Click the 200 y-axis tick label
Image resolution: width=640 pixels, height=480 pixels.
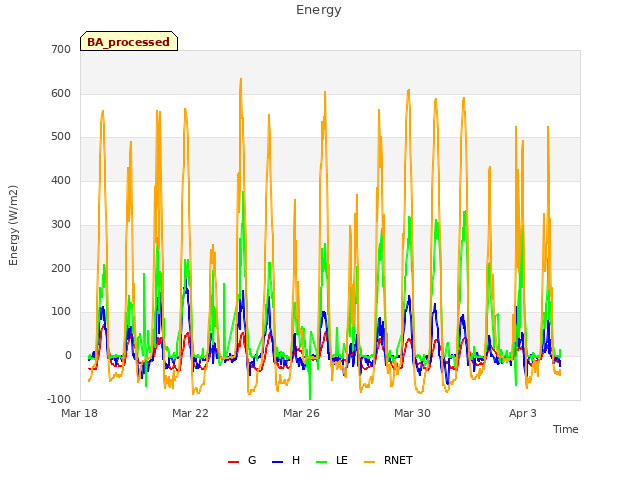point(61,269)
